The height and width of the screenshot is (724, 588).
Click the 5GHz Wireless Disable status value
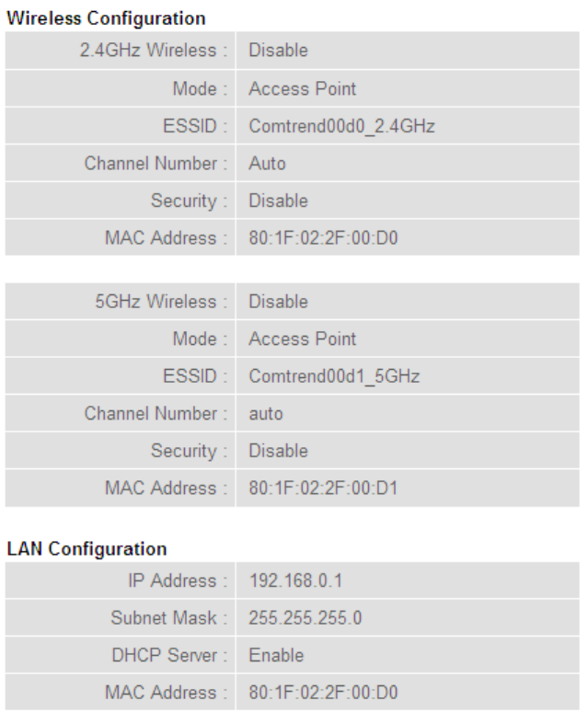click(278, 302)
